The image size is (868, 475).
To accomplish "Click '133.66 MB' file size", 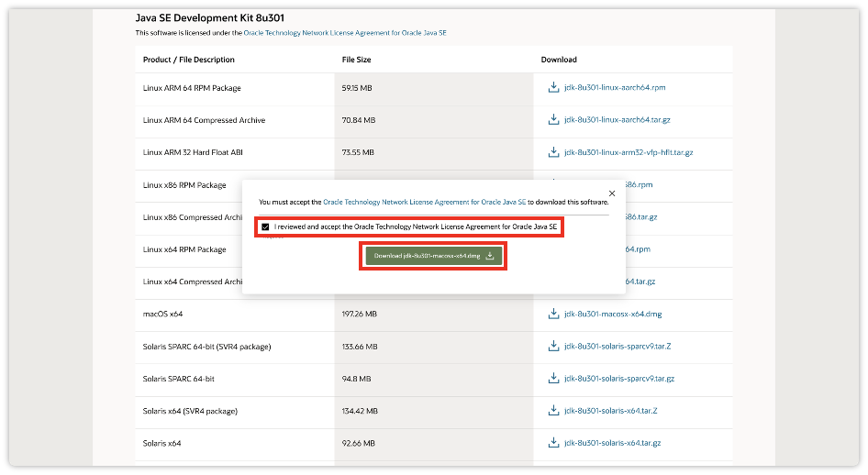I will tap(360, 346).
